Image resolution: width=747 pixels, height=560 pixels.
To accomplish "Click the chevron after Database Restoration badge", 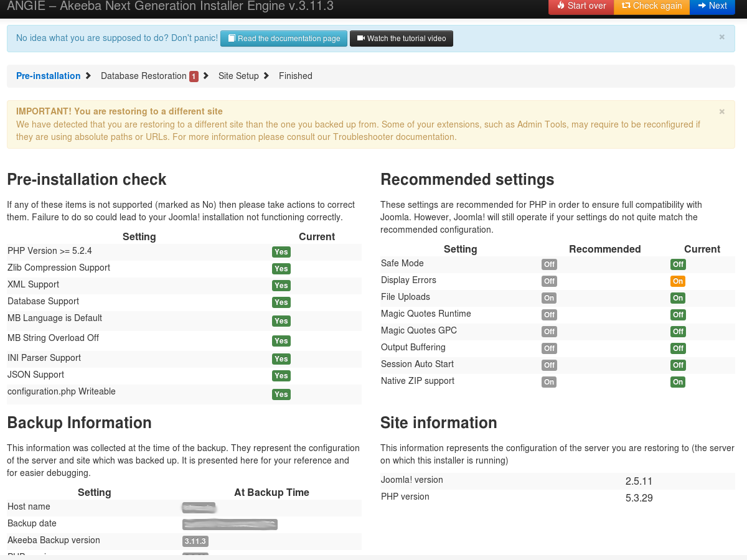I will 206,76.
